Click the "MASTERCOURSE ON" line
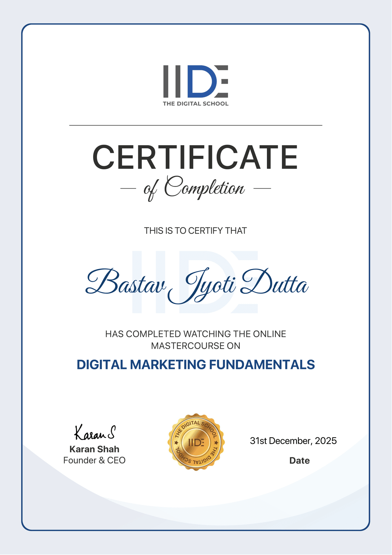This screenshot has height=555, width=392. pos(196,346)
